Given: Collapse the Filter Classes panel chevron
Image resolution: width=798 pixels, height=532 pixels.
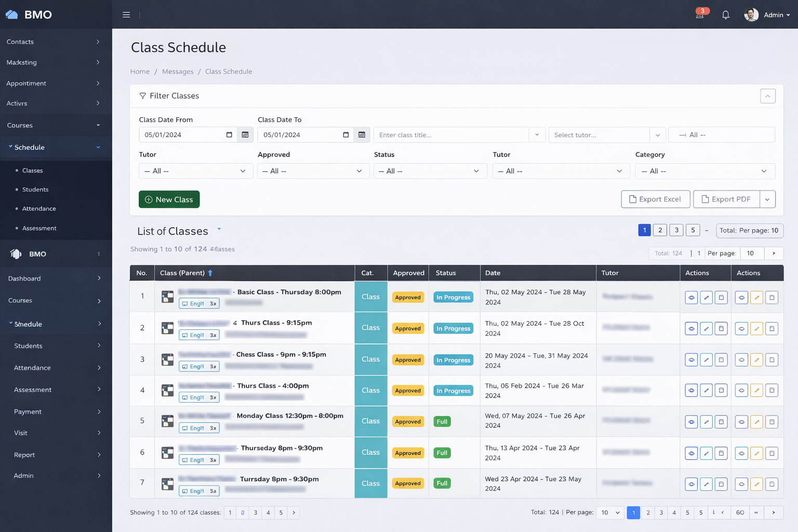Looking at the screenshot, I should tap(767, 96).
